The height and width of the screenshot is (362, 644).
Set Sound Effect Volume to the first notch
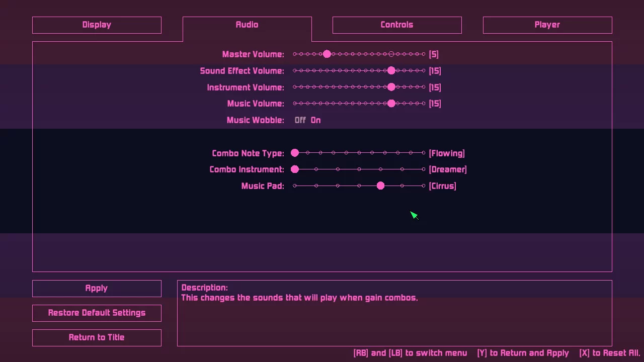[295, 71]
